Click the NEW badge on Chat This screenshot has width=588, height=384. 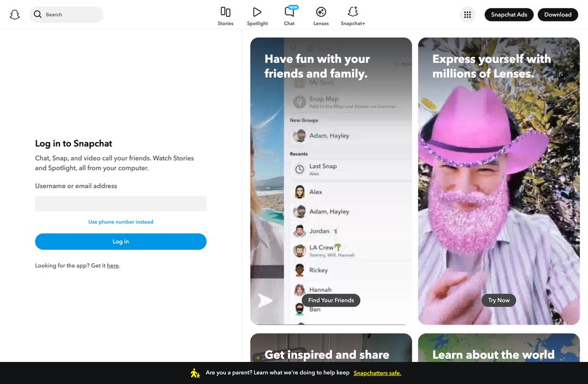293,7
